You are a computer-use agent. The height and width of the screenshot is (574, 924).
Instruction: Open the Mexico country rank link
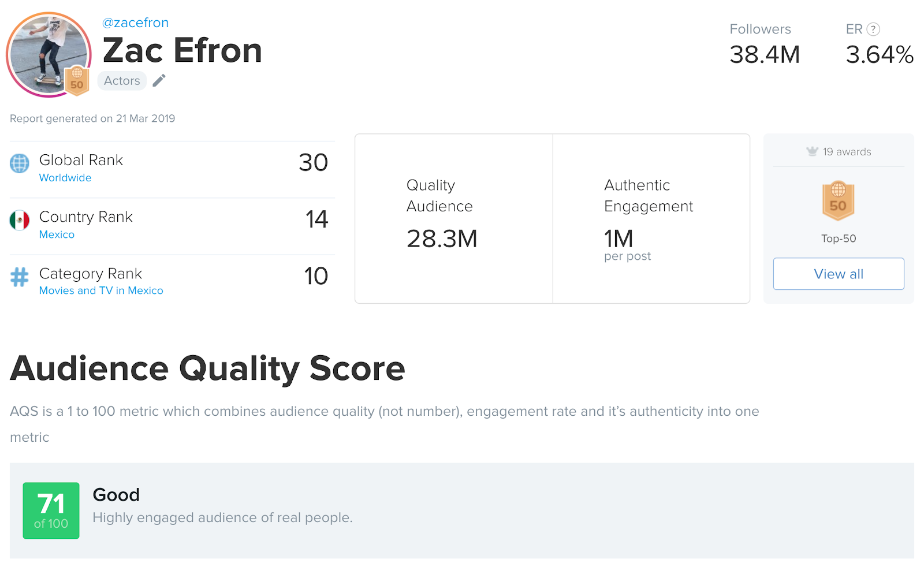[x=57, y=234]
